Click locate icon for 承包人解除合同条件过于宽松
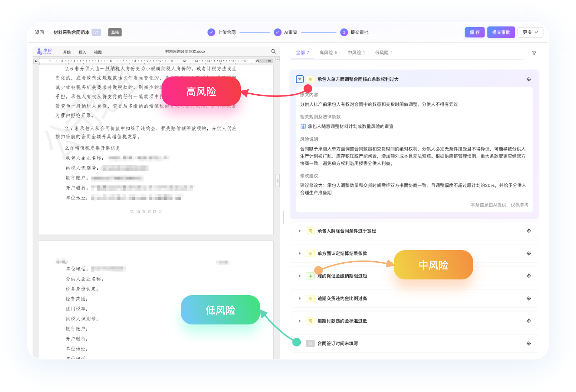576x392 pixels. click(529, 231)
